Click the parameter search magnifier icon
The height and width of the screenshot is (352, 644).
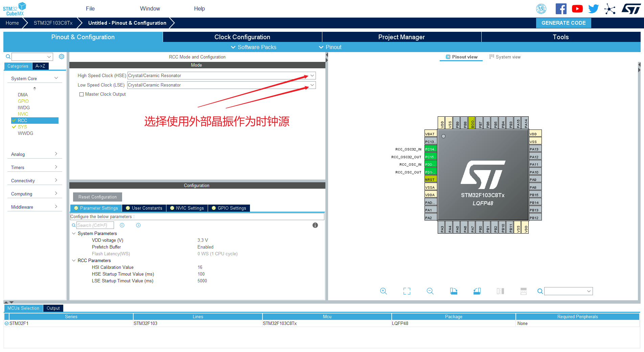click(x=74, y=225)
